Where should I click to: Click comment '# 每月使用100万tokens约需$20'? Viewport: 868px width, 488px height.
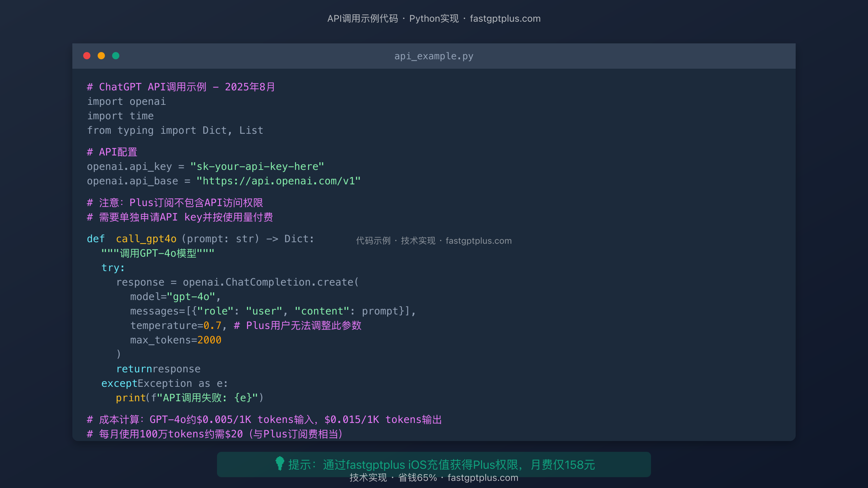pyautogui.click(x=165, y=434)
